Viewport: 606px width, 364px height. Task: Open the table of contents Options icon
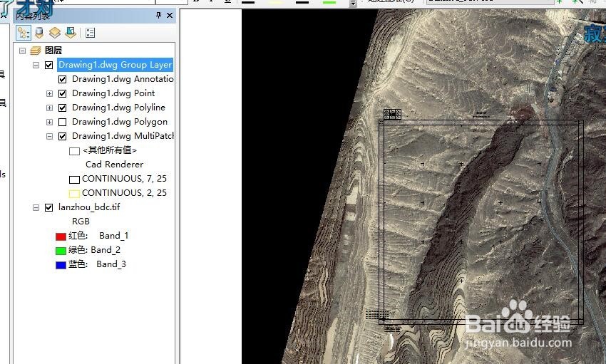coord(90,33)
